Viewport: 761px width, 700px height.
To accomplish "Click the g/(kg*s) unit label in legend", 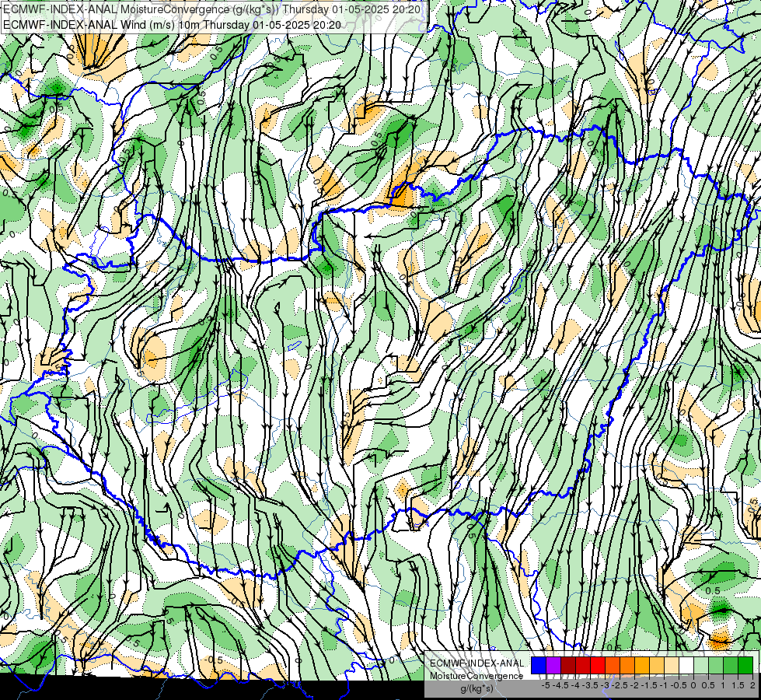I will point(476,688).
